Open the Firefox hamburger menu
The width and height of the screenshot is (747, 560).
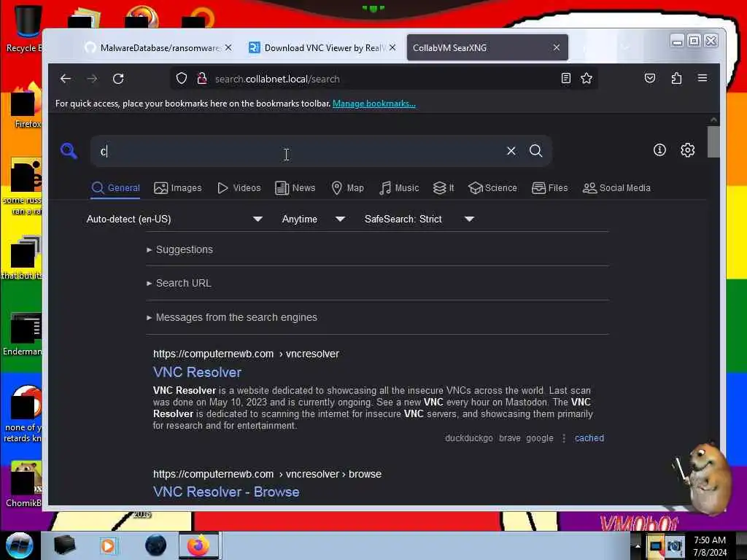point(703,79)
